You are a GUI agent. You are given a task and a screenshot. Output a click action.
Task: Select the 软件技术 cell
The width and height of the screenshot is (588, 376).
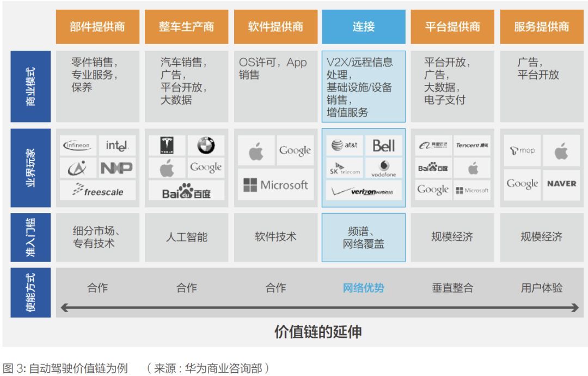point(275,237)
